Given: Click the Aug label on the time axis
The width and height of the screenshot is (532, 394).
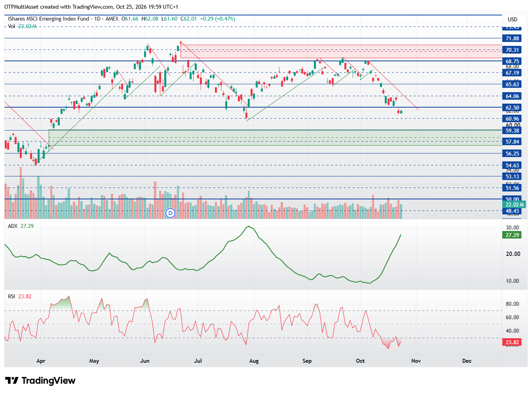Looking at the screenshot, I should (x=254, y=361).
